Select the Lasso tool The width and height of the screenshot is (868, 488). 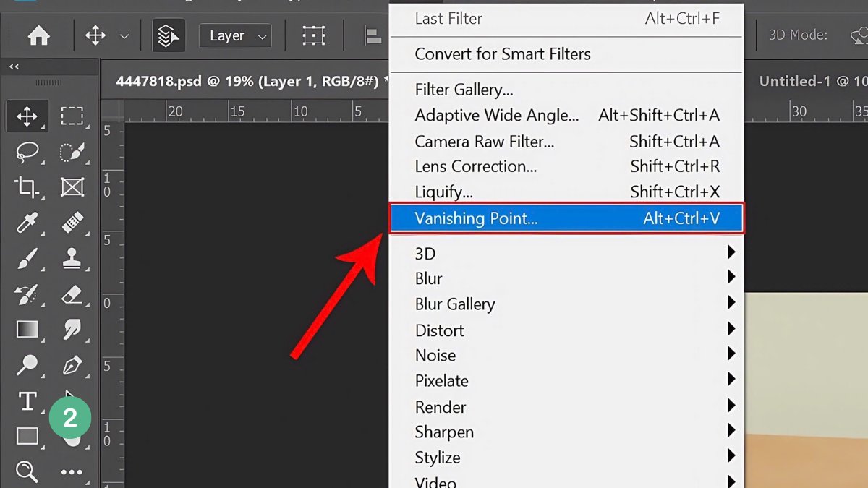coord(27,151)
